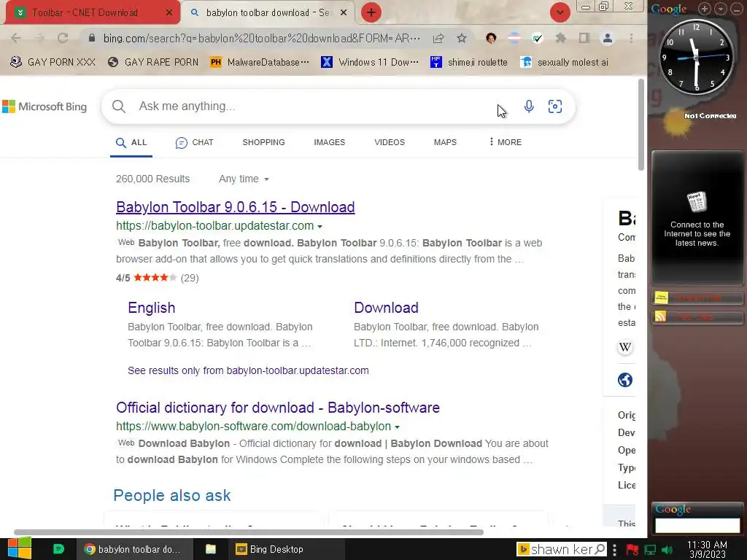The height and width of the screenshot is (560, 747).
Task: Open Chrome's three-dot menu
Action: pyautogui.click(x=631, y=38)
